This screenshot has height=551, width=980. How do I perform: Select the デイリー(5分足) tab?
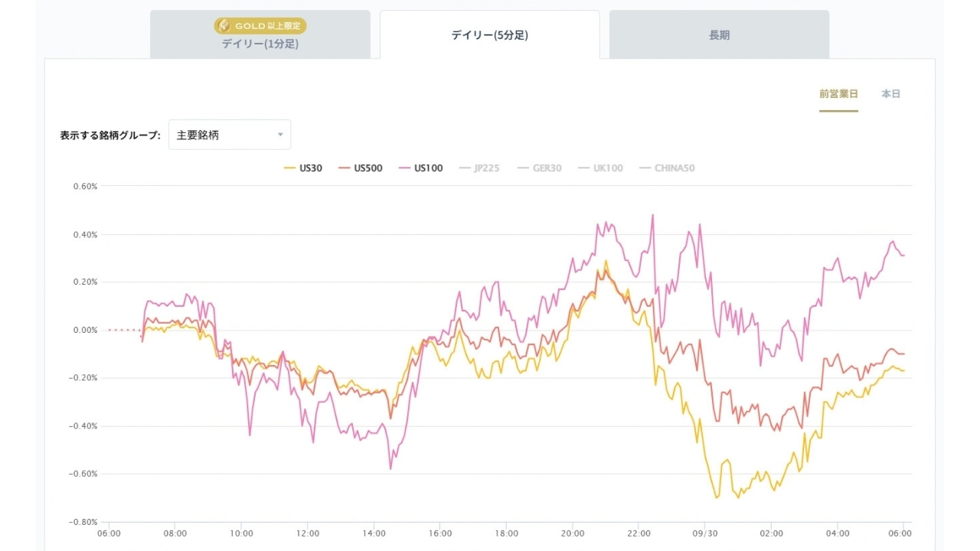pos(490,34)
